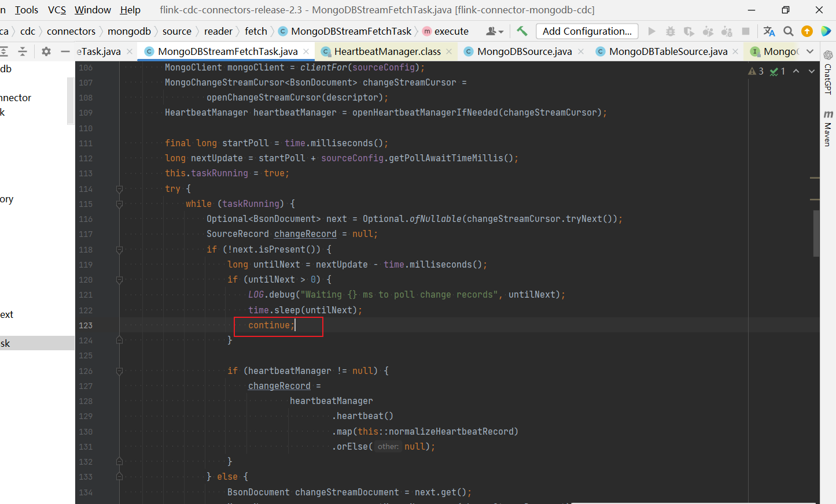The width and height of the screenshot is (836, 504).
Task: Go to next highlighted error arrow
Action: [x=812, y=71]
